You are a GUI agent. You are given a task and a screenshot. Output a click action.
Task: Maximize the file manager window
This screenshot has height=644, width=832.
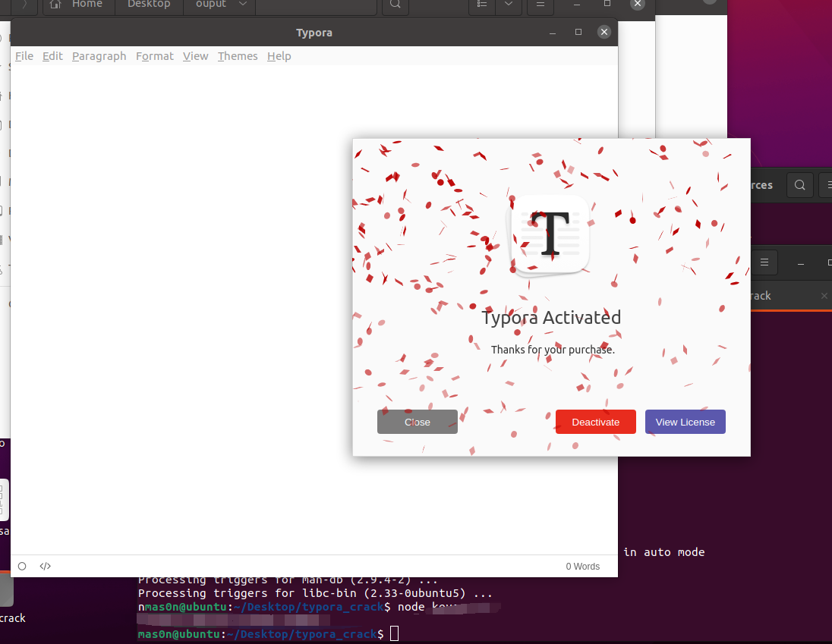607,4
